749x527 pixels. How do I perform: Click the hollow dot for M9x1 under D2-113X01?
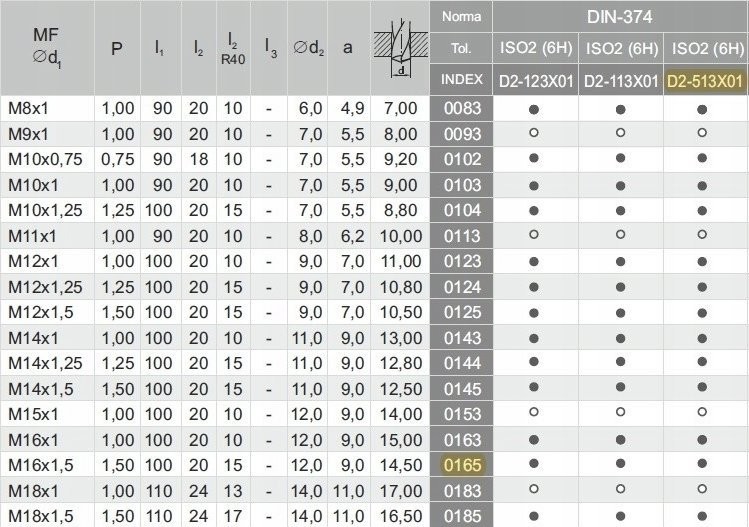coord(620,133)
